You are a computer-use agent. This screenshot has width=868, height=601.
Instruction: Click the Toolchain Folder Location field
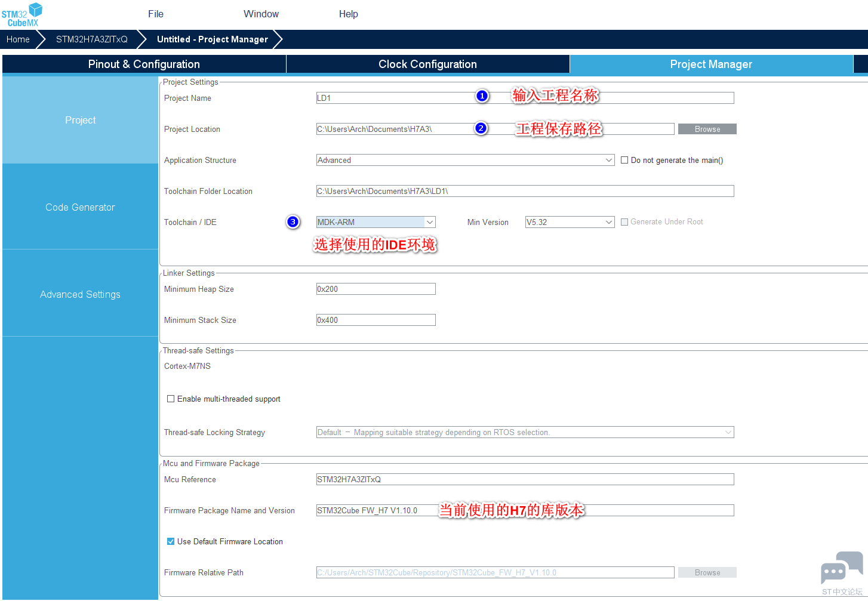pyautogui.click(x=525, y=191)
